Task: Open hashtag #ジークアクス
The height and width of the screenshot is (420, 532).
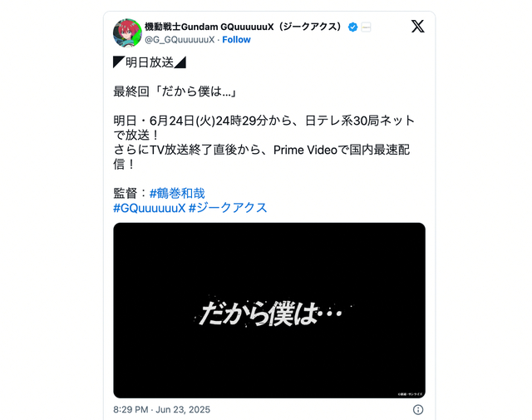Action: coord(228,208)
